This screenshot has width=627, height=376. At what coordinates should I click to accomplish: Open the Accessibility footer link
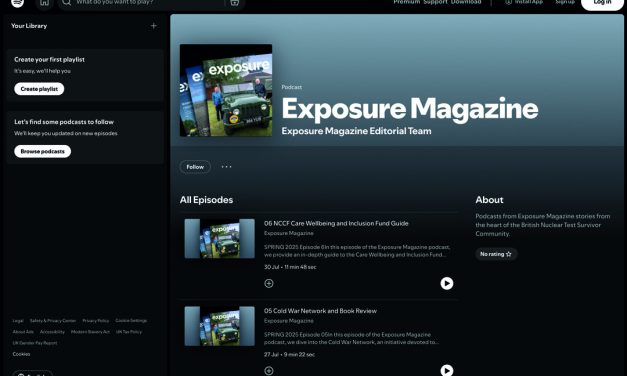point(52,332)
